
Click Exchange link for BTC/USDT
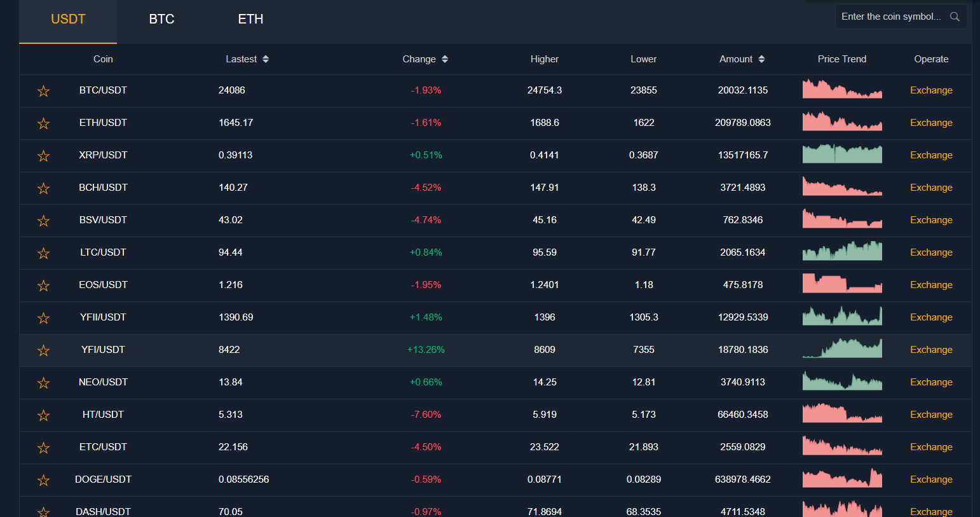pyautogui.click(x=931, y=90)
